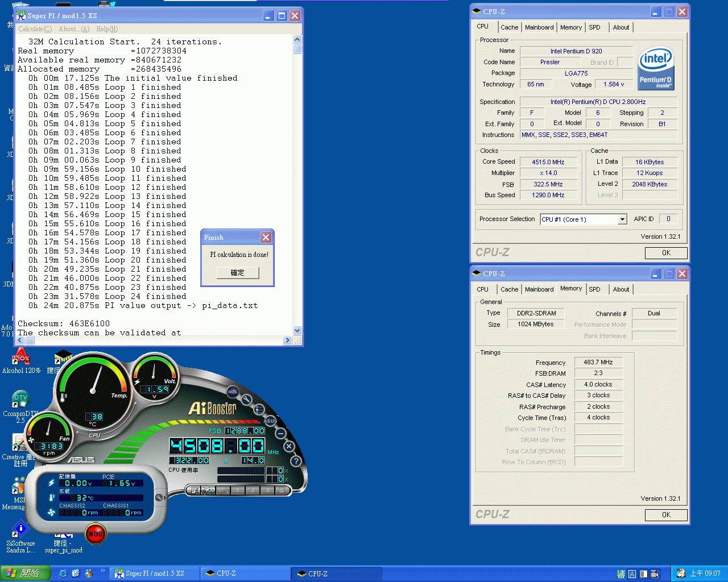Click the confirm button in Finish dialog
Viewport: 728px width, 582px height.
pyautogui.click(x=237, y=273)
